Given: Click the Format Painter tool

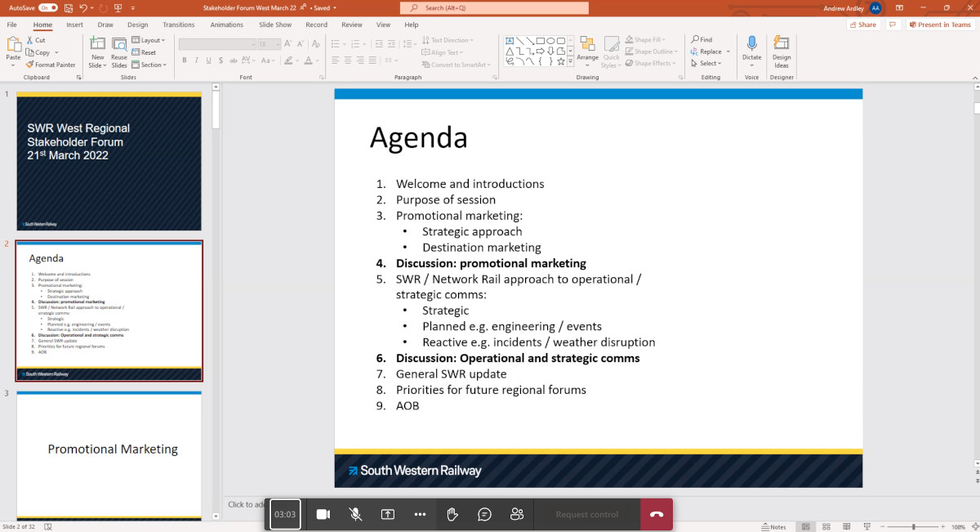Looking at the screenshot, I should (51, 65).
